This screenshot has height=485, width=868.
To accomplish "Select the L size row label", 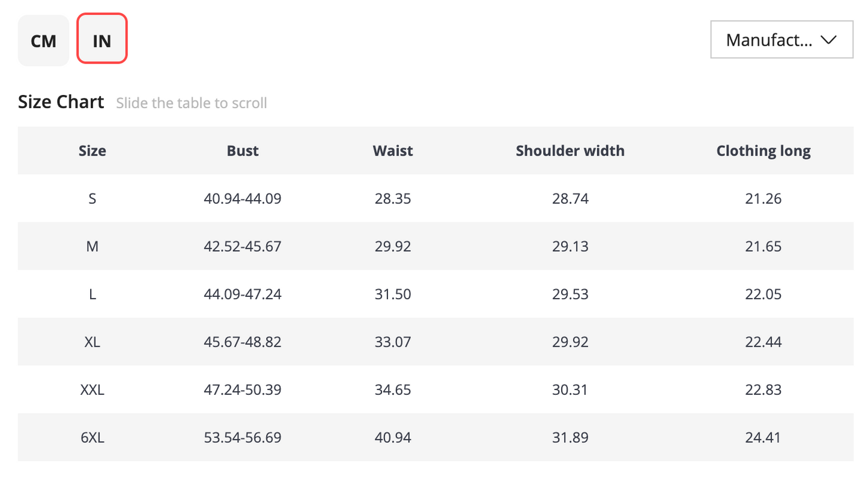I will [x=93, y=294].
